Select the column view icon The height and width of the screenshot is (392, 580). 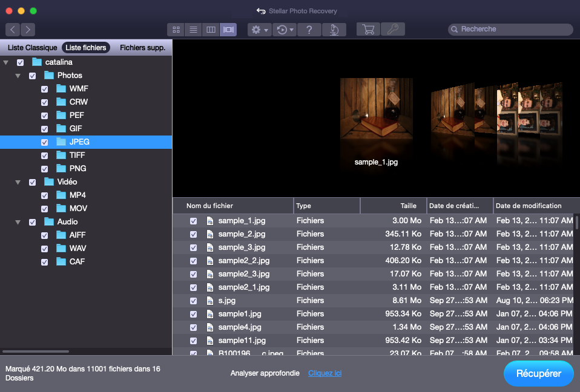point(211,30)
